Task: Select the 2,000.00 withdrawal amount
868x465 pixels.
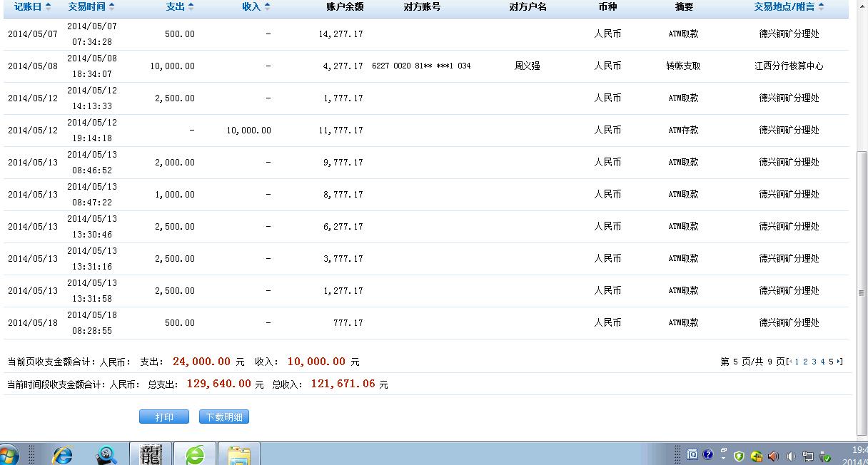Action: point(175,163)
